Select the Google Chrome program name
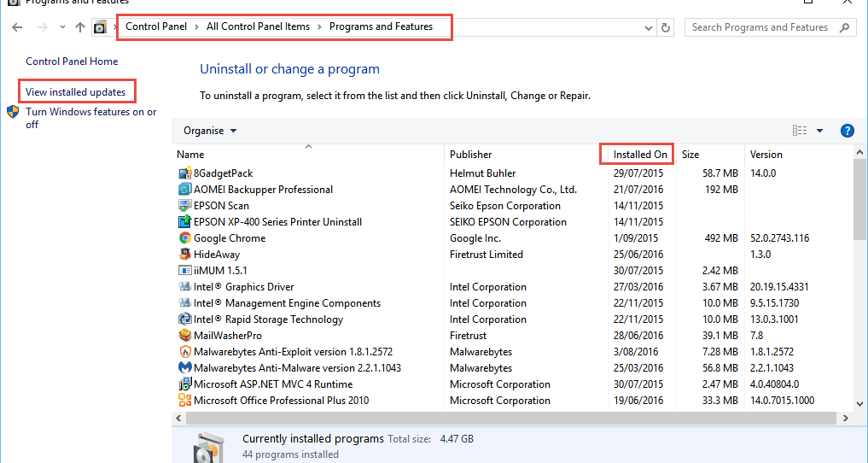 point(230,238)
